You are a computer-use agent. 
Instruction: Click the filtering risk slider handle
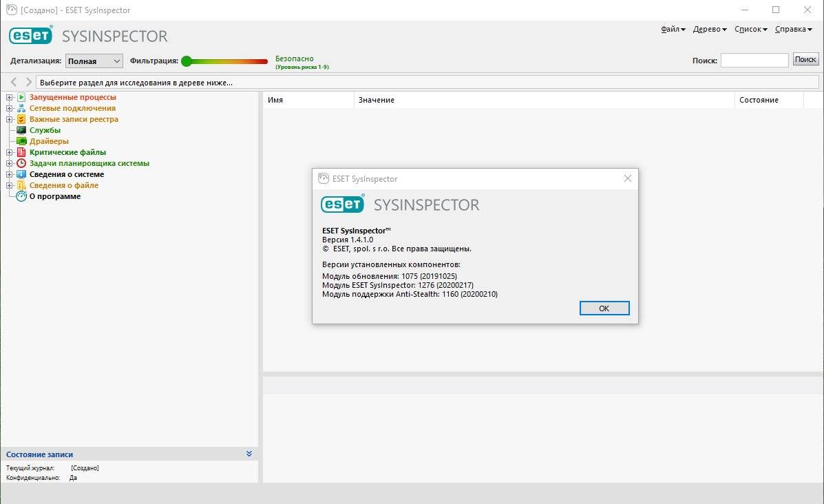click(x=187, y=61)
